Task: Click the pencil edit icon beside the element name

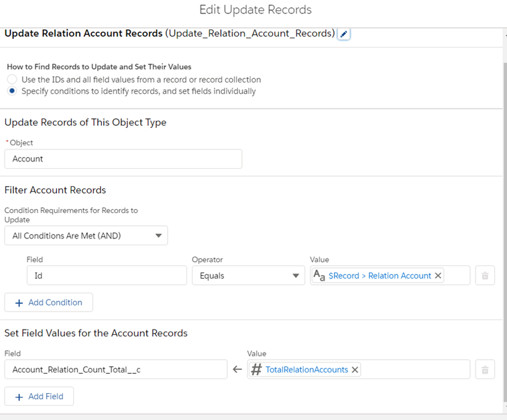Action: [x=343, y=34]
